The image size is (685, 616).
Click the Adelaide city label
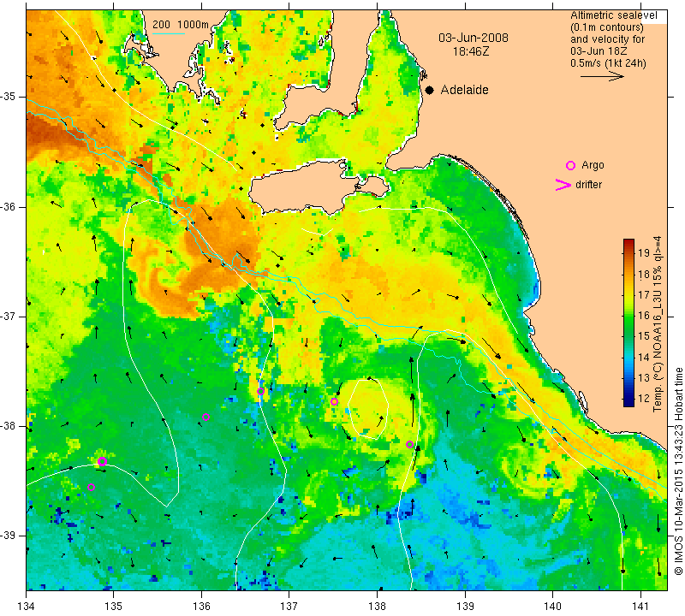pyautogui.click(x=464, y=90)
